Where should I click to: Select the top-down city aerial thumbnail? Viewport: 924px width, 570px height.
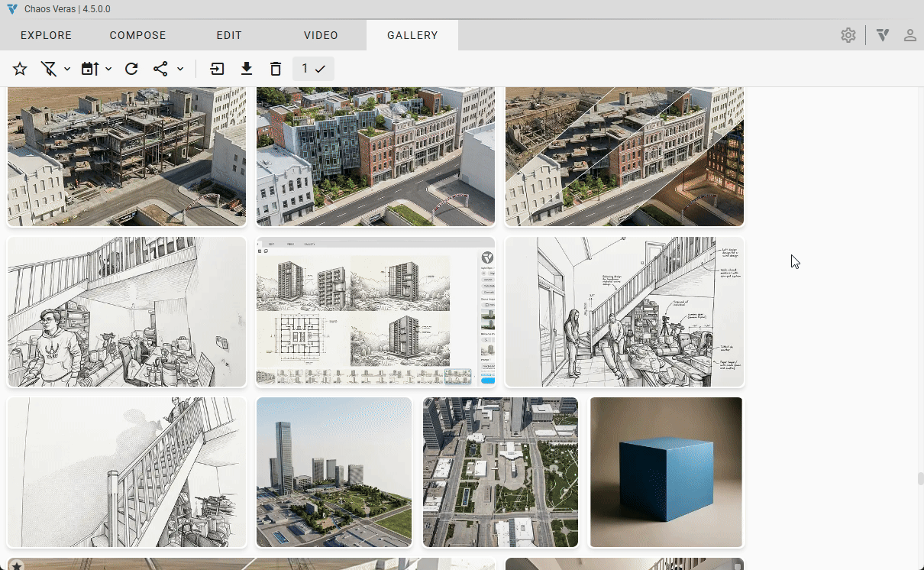tap(501, 472)
